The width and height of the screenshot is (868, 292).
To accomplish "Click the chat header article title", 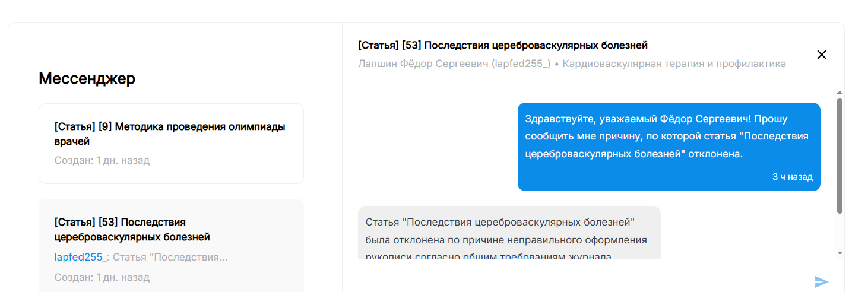I will [502, 45].
